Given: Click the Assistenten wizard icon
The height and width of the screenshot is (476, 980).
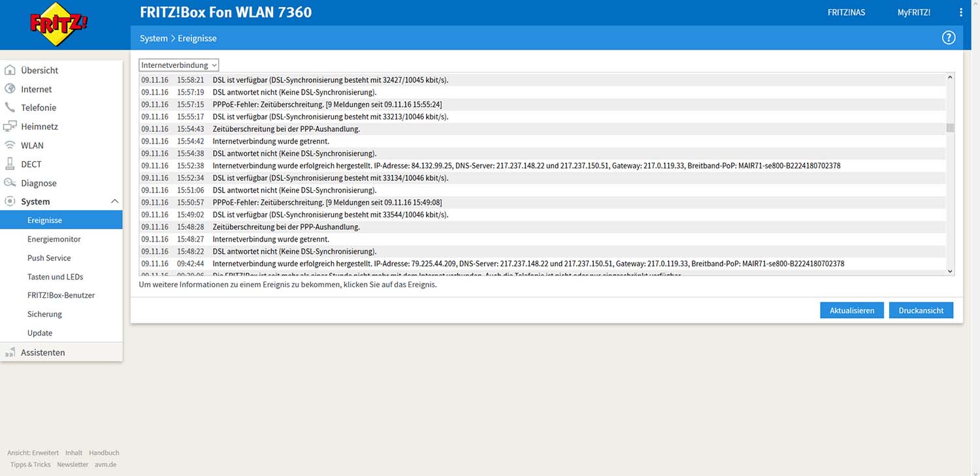Looking at the screenshot, I should pos(10,353).
